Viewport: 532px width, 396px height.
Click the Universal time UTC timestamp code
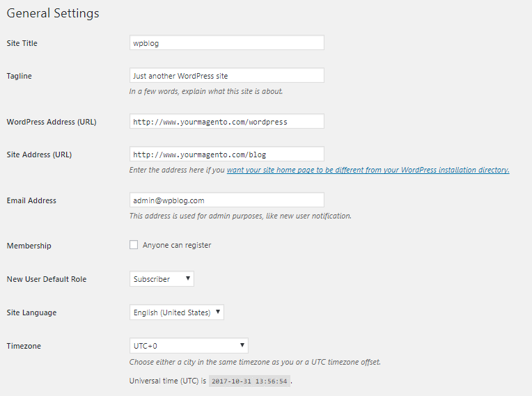249,381
